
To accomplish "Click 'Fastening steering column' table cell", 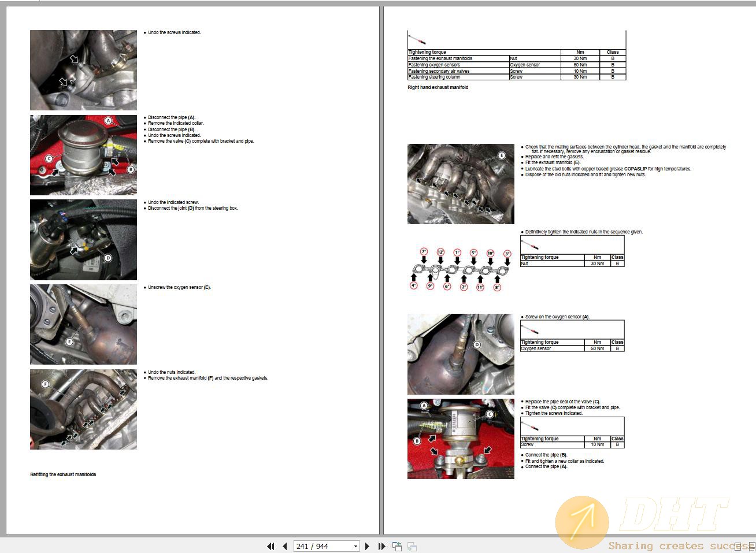I will pyautogui.click(x=458, y=77).
